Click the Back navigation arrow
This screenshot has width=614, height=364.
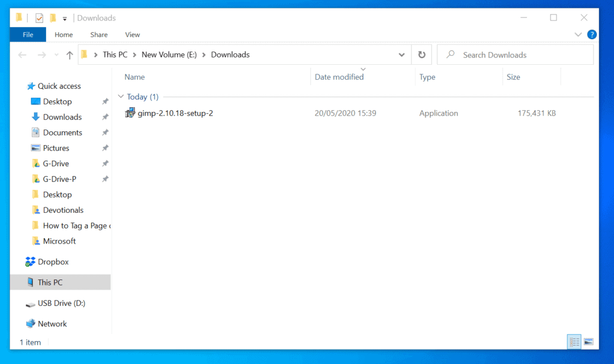pyautogui.click(x=22, y=54)
